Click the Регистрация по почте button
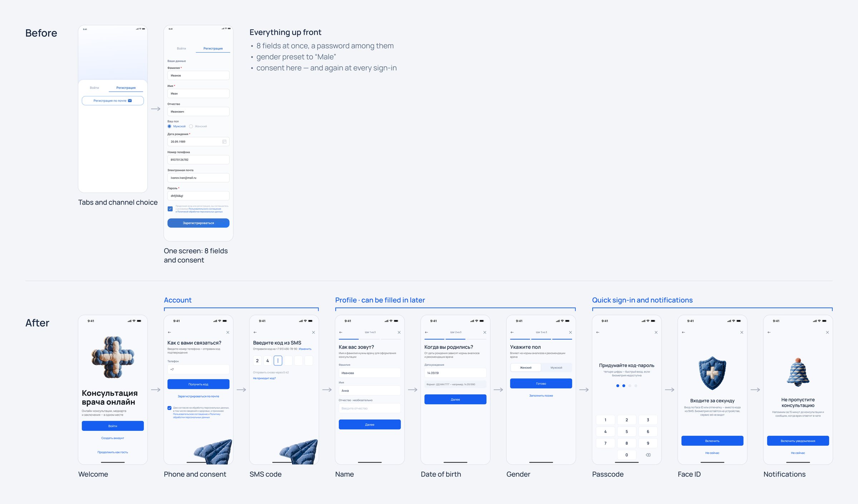Viewport: 858px width, 504px height. coord(113,101)
